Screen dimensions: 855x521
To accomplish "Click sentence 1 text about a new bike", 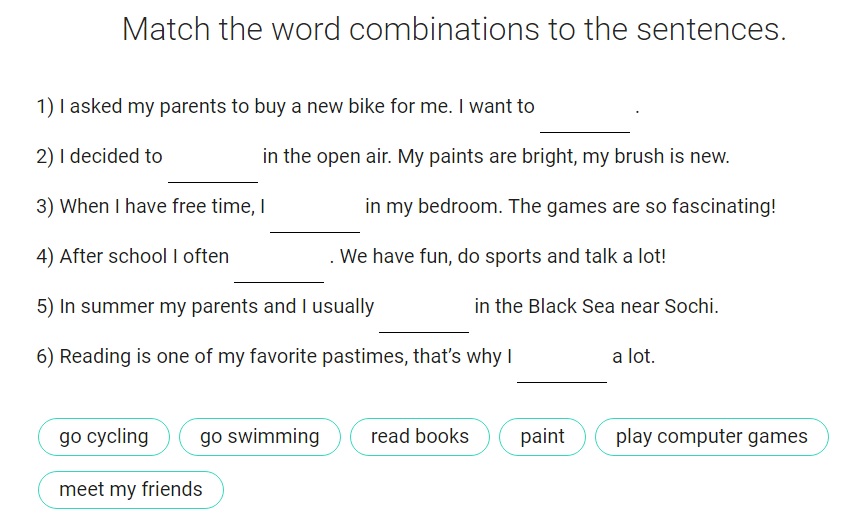I will coord(286,106).
